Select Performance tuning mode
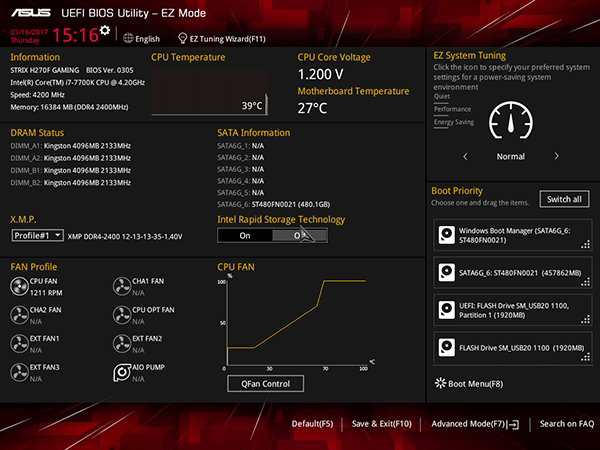This screenshot has width=600, height=450. pyautogui.click(x=452, y=109)
